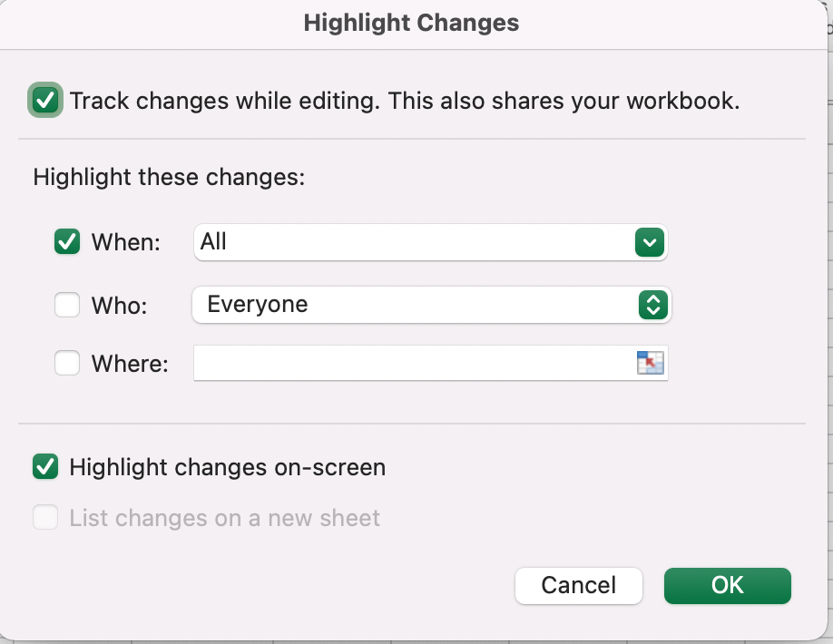Viewport: 833px width, 644px height.
Task: Click the "All" value in the When dropdown
Action: pyautogui.click(x=214, y=242)
